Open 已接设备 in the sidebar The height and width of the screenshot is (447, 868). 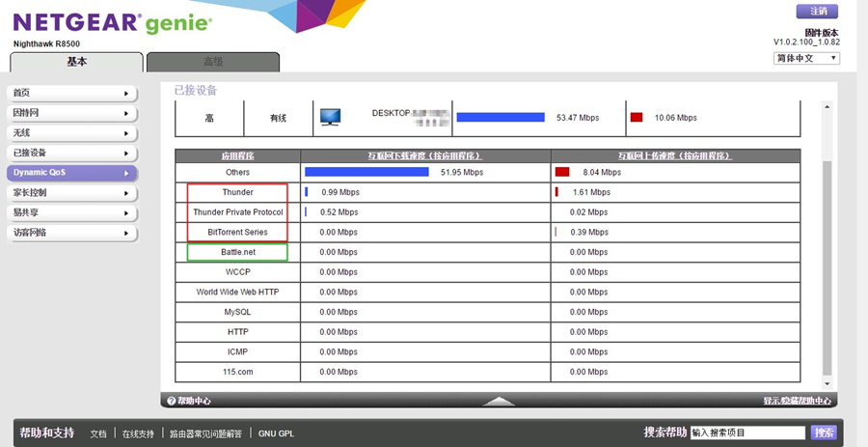pos(71,153)
